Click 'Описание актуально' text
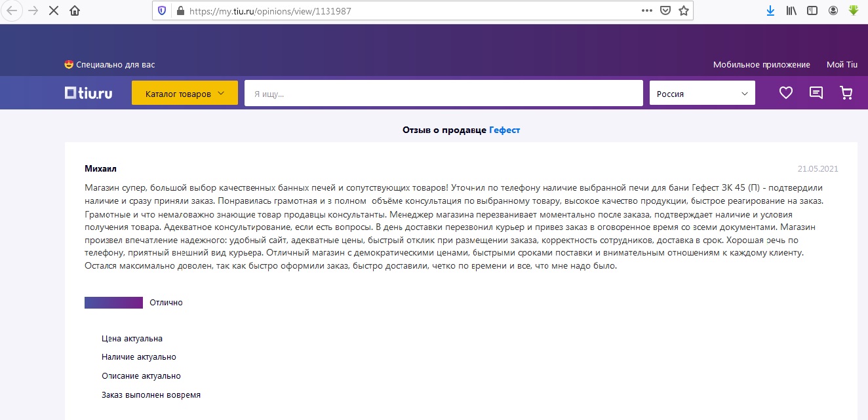868x420 pixels. pyautogui.click(x=141, y=376)
